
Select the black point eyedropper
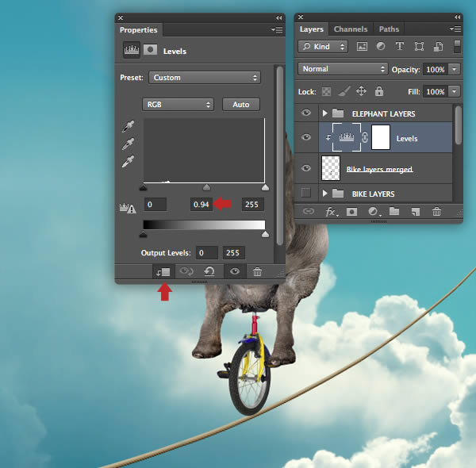click(128, 126)
